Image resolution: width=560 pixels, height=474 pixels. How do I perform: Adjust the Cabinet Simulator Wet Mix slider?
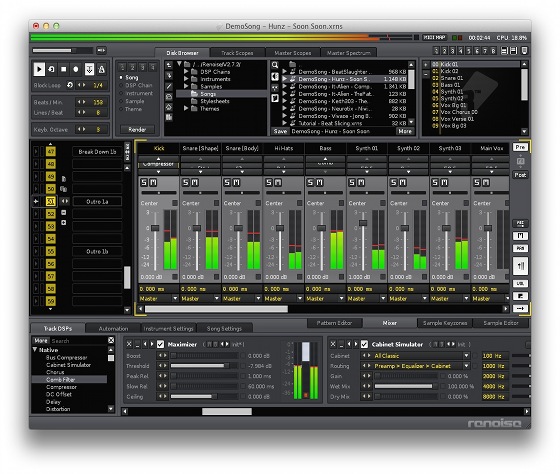pyautogui.click(x=406, y=386)
